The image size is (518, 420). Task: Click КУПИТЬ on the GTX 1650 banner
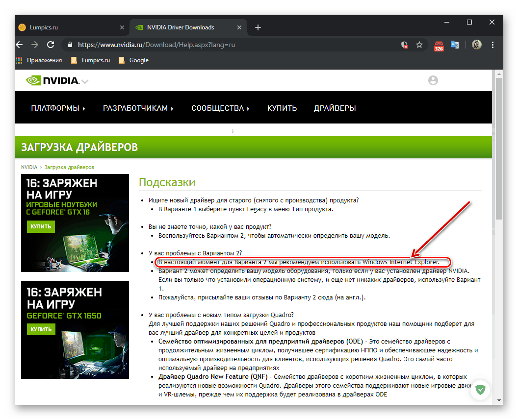(41, 329)
